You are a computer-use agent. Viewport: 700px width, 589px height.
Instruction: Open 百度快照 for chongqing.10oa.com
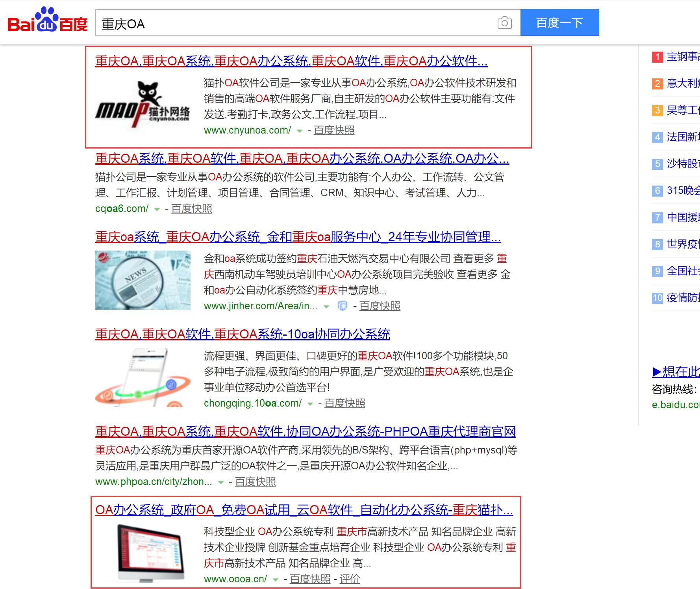[345, 403]
